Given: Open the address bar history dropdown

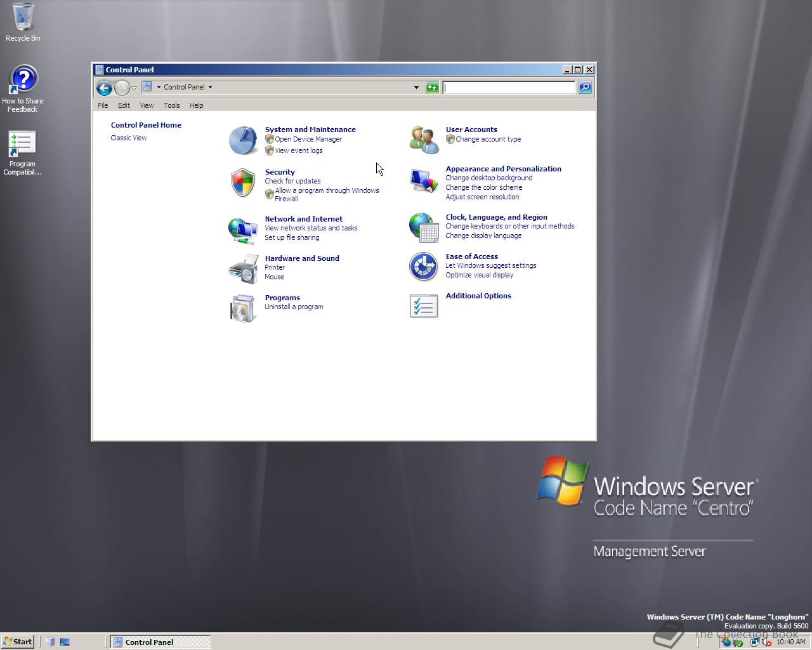Looking at the screenshot, I should pos(416,88).
